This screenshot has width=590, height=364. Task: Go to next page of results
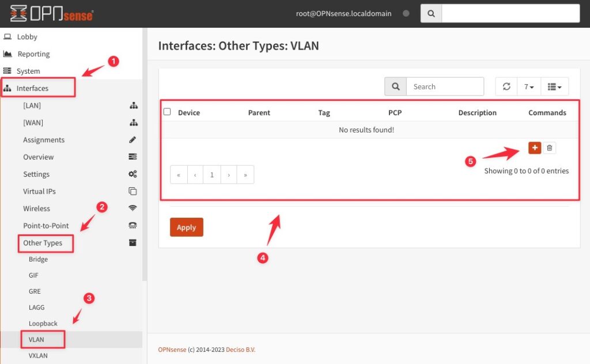pos(229,175)
